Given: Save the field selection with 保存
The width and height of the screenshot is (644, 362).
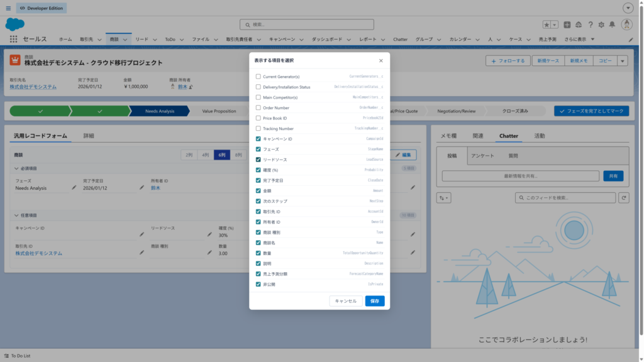Looking at the screenshot, I should (374, 301).
